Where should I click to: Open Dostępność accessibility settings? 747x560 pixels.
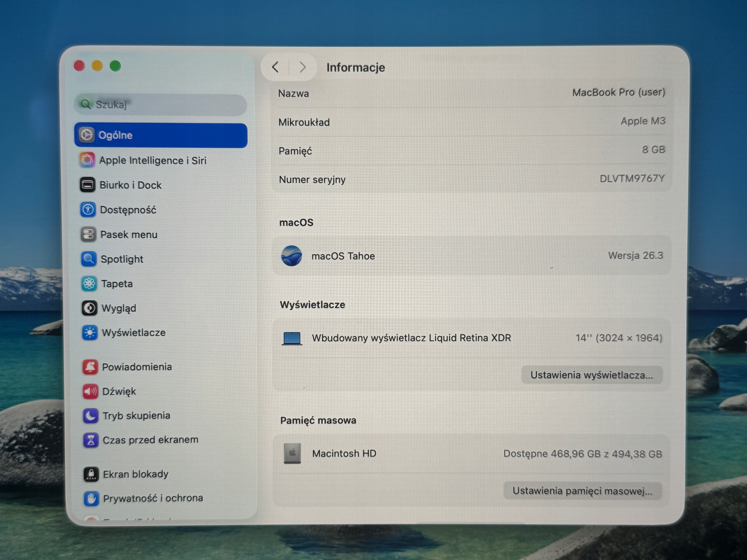[x=161, y=210]
